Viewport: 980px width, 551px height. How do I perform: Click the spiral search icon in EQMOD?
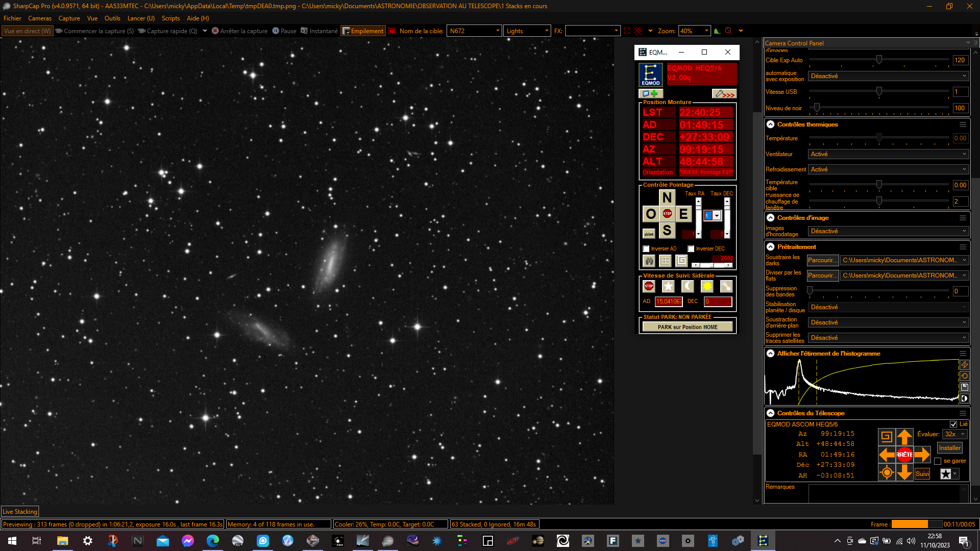(x=681, y=261)
